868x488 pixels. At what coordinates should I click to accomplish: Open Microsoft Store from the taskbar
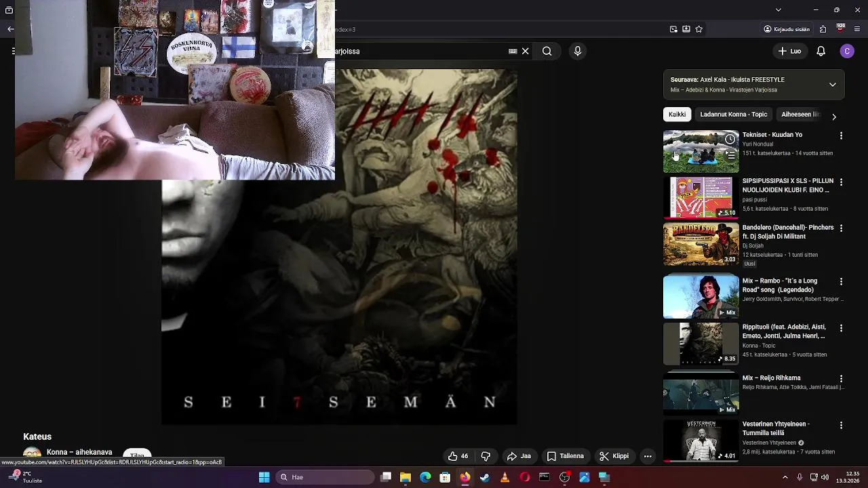[x=445, y=477]
